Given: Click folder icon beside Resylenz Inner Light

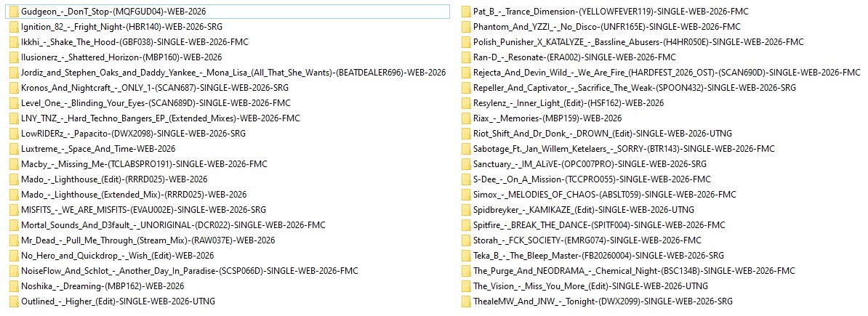Looking at the screenshot, I should 466,103.
